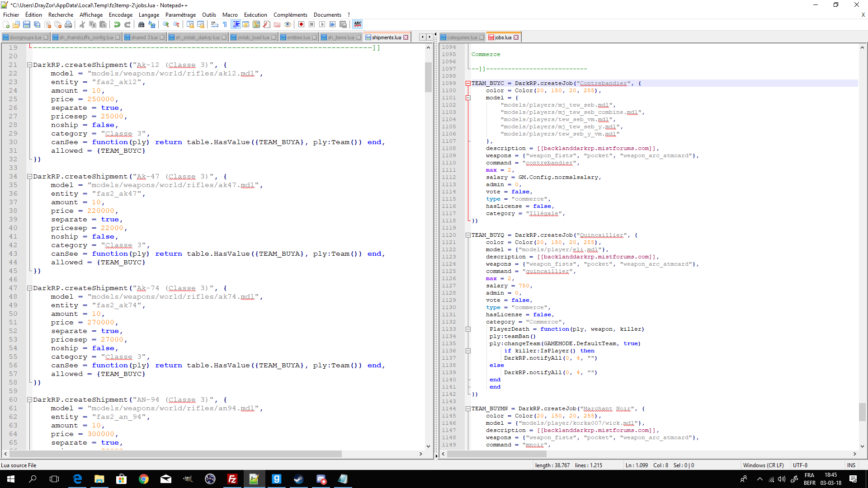Click the Paste toolbar icon
This screenshot has width=868, height=488.
point(103,24)
